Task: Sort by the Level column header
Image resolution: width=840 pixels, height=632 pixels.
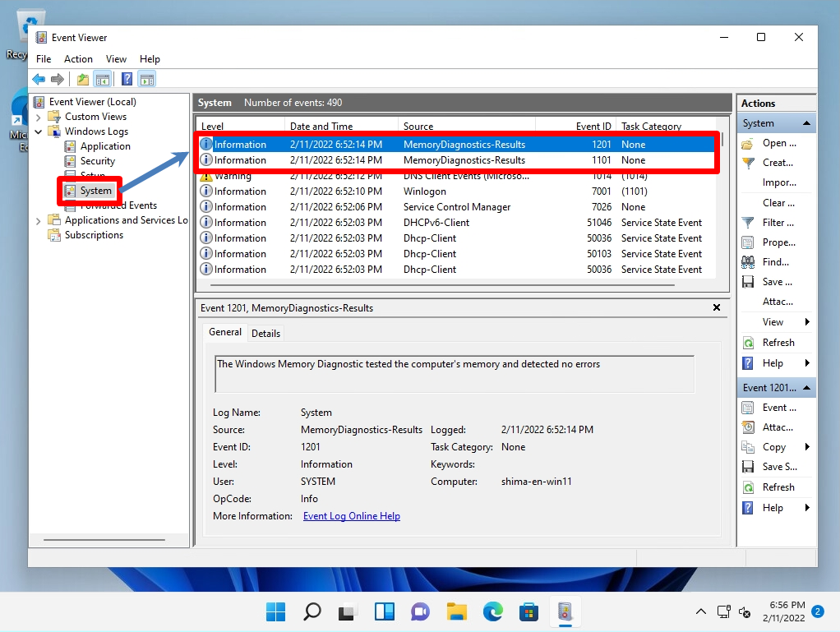Action: point(241,127)
